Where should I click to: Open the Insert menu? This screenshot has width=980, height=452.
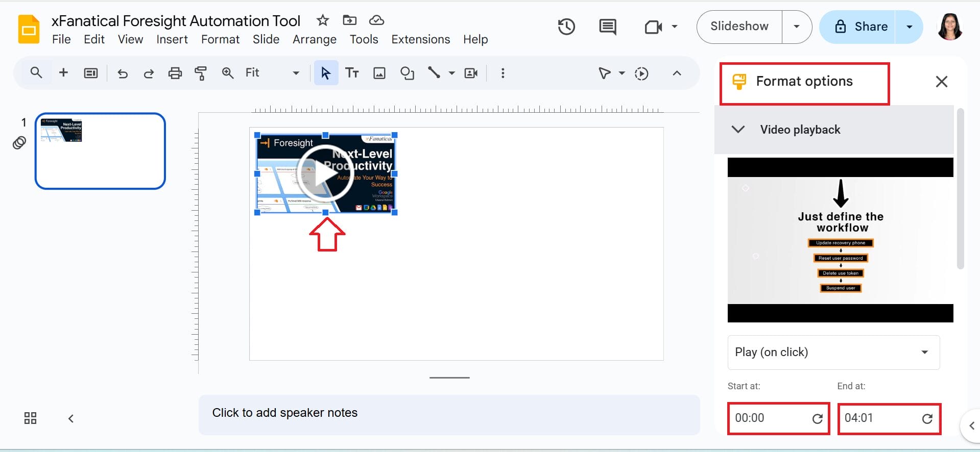(172, 39)
